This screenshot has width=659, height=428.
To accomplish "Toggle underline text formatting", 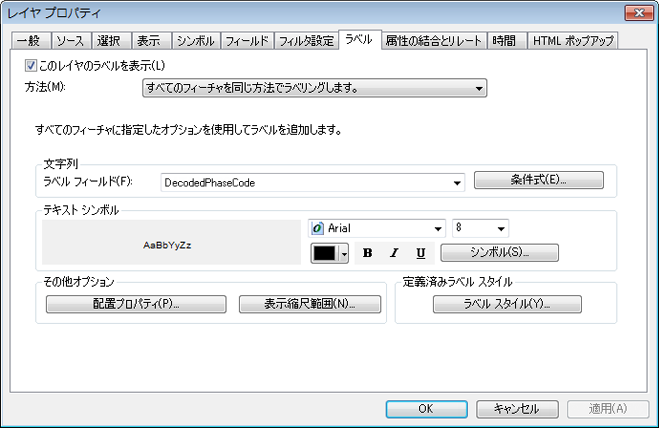I will 420,253.
